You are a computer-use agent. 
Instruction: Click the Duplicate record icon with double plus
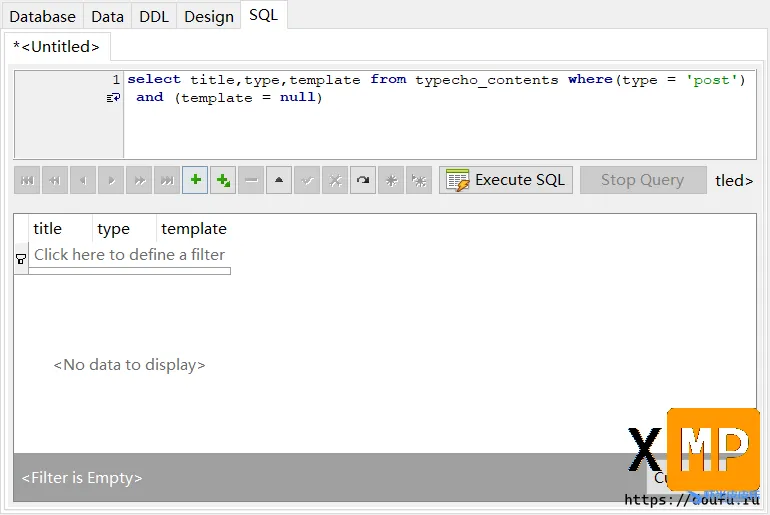[224, 180]
